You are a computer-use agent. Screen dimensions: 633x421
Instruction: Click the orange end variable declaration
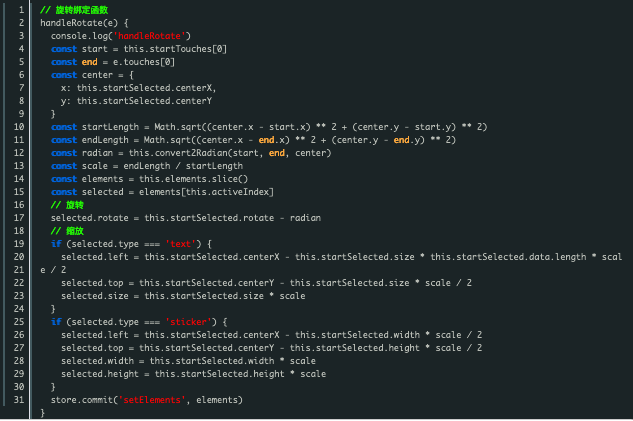89,62
